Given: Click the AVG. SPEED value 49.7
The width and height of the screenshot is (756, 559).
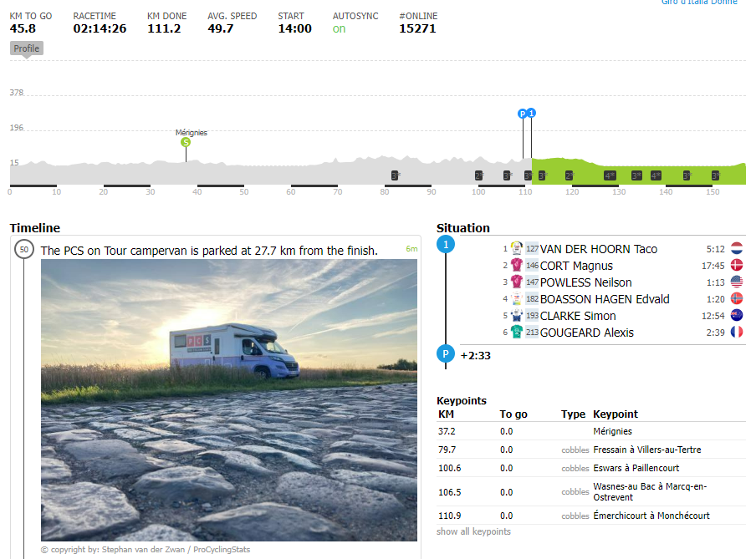Looking at the screenshot, I should pos(220,29).
